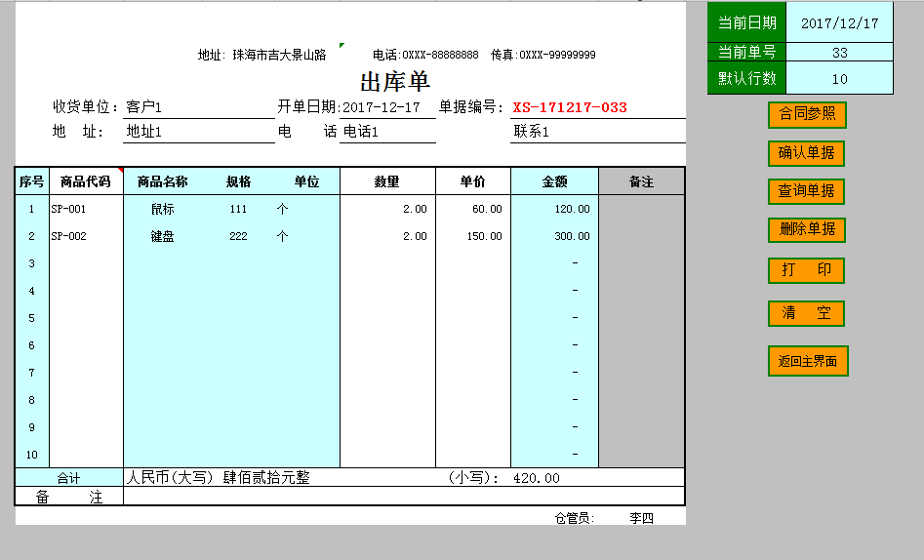924x560 pixels.
Task: Select the bottom 备注 row label
Action: pos(69,497)
